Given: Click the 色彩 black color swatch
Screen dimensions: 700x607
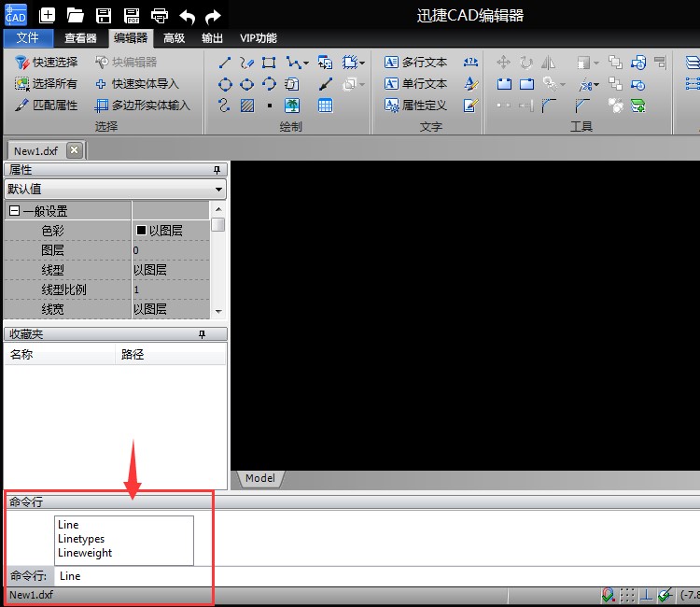Looking at the screenshot, I should tap(142, 230).
